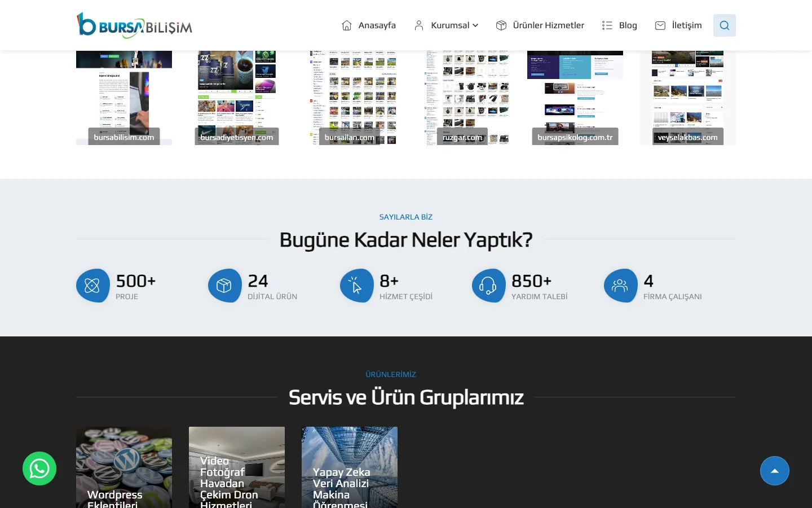812x508 pixels.
Task: Open Video Fotoğraf Havadan Çekim card
Action: pyautogui.click(x=237, y=467)
